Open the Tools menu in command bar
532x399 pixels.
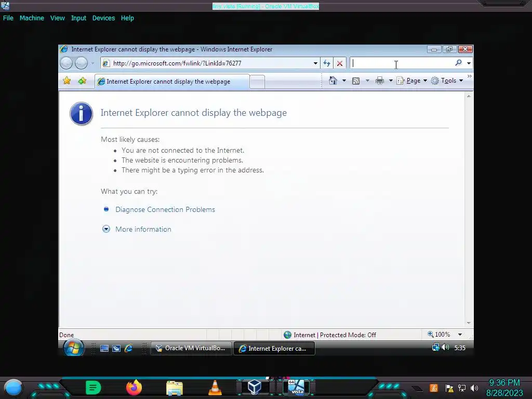[x=447, y=81]
